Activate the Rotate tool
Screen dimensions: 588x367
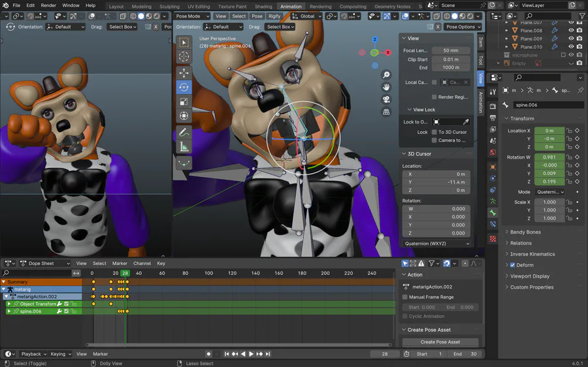(x=184, y=87)
